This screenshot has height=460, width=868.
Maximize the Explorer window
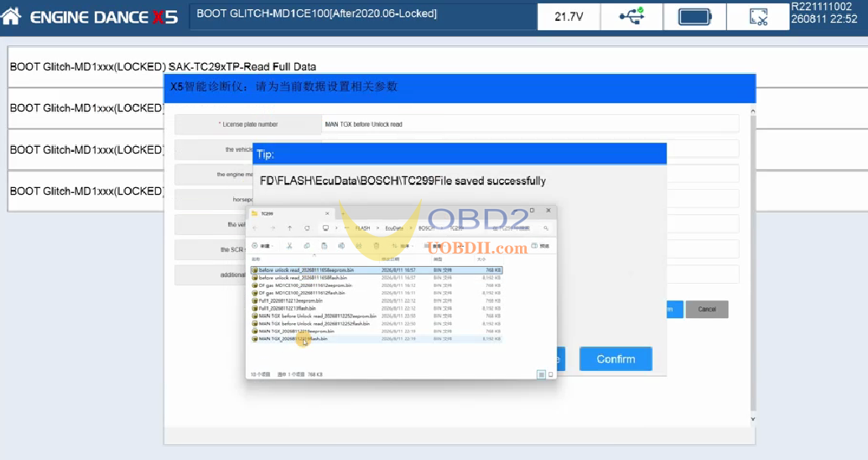532,211
